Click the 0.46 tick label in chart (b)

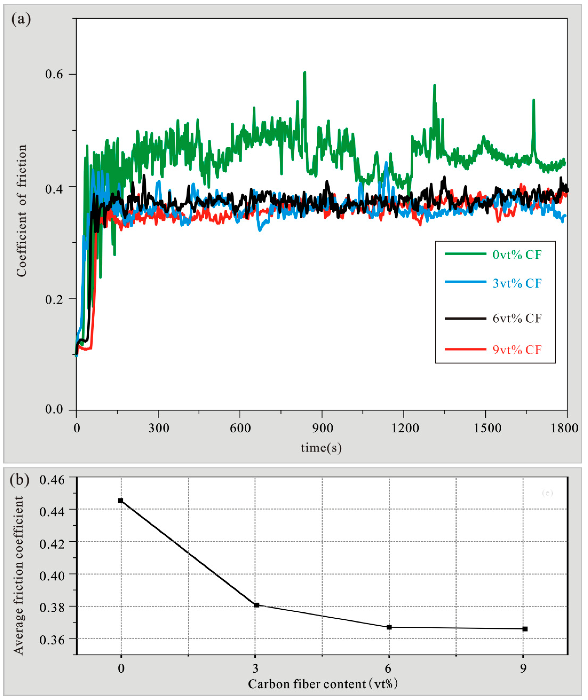pos(52,480)
